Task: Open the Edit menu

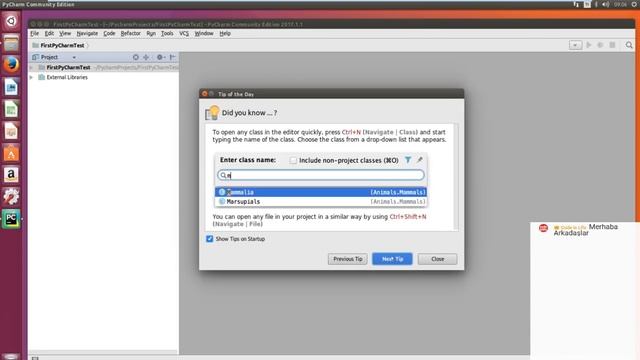Action: click(x=49, y=33)
